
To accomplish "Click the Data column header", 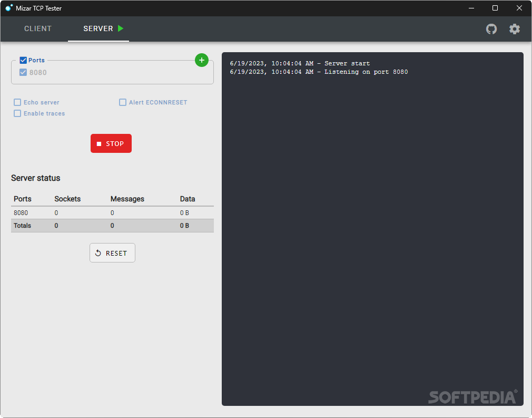I will click(188, 199).
